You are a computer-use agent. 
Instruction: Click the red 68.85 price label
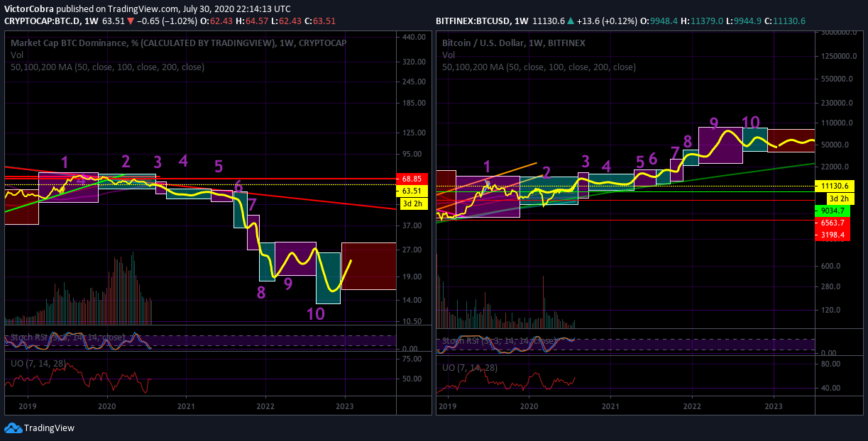412,179
